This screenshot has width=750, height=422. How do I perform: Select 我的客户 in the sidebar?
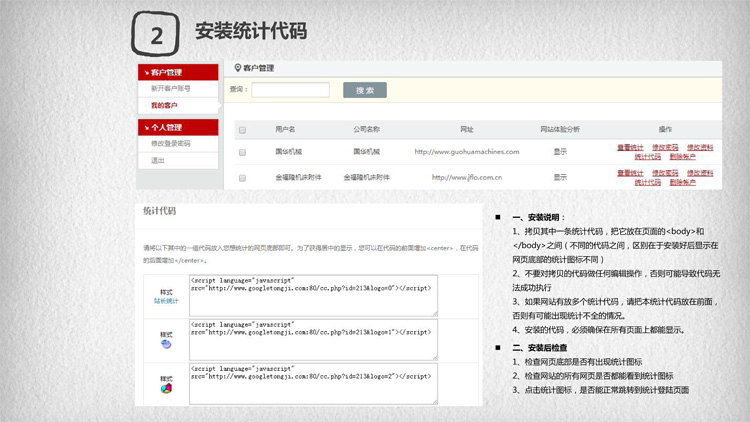coord(164,105)
